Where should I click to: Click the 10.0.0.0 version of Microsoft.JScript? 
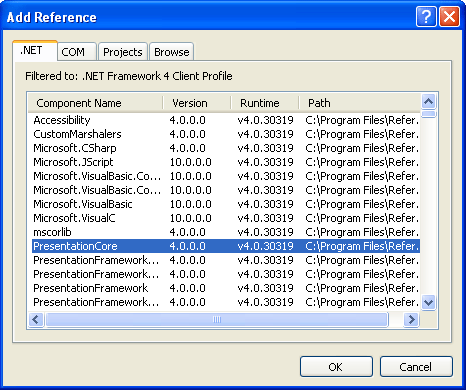coord(191,162)
